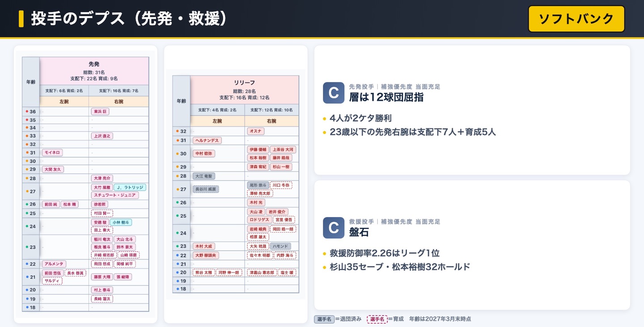Click the 盤石 heading
644x327 pixels.
pyautogui.click(x=359, y=232)
